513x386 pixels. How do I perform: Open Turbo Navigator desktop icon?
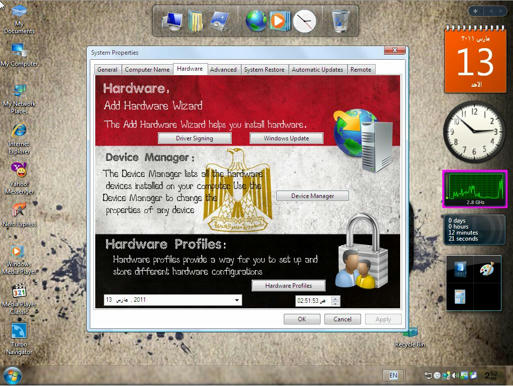tap(19, 339)
